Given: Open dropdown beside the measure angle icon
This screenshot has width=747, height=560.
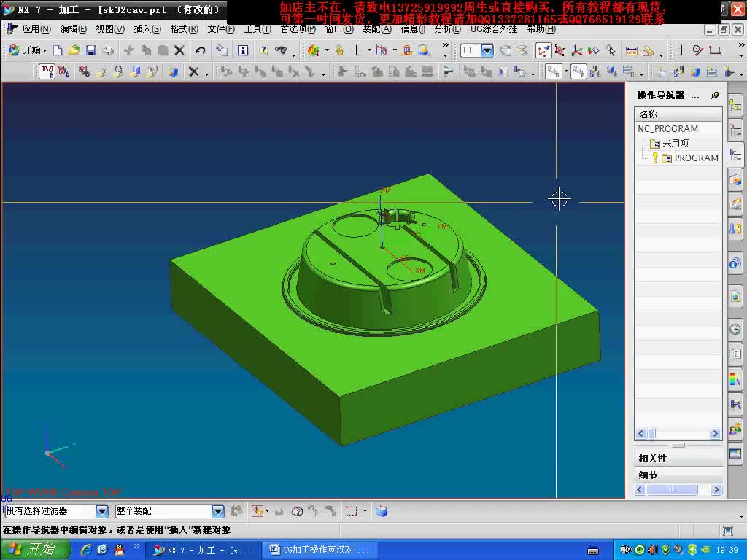Looking at the screenshot, I should tap(661, 55).
